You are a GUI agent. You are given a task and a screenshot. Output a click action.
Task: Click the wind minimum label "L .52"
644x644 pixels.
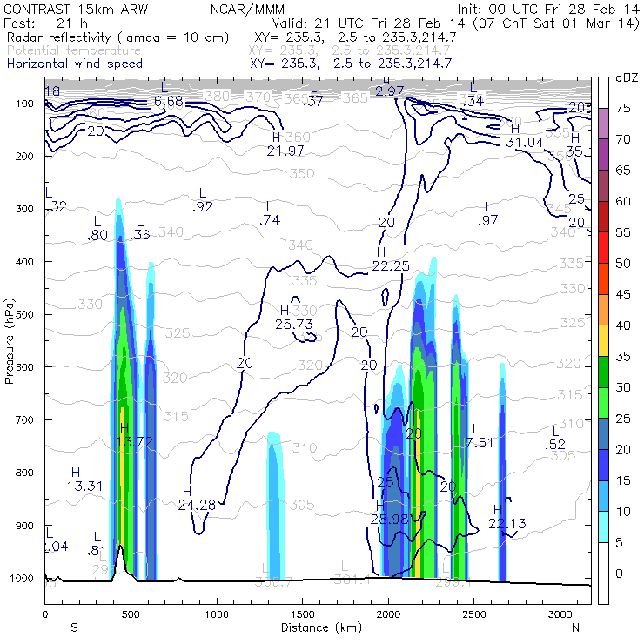tap(555, 438)
